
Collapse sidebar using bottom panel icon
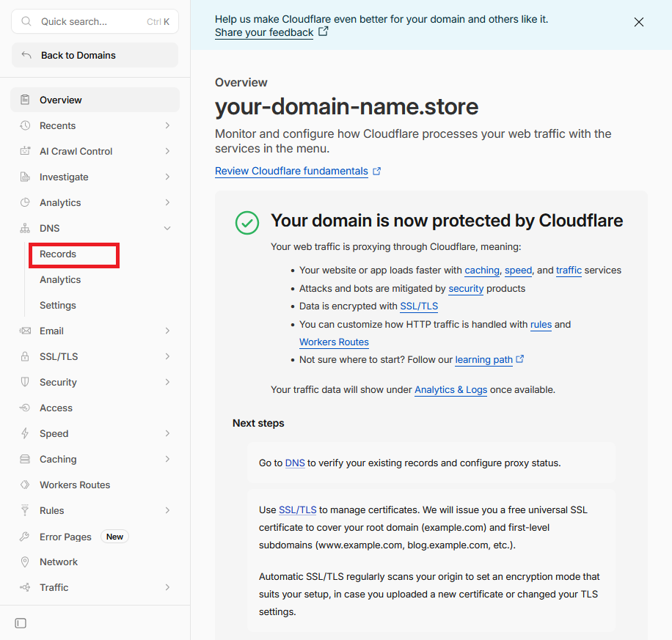(21, 623)
